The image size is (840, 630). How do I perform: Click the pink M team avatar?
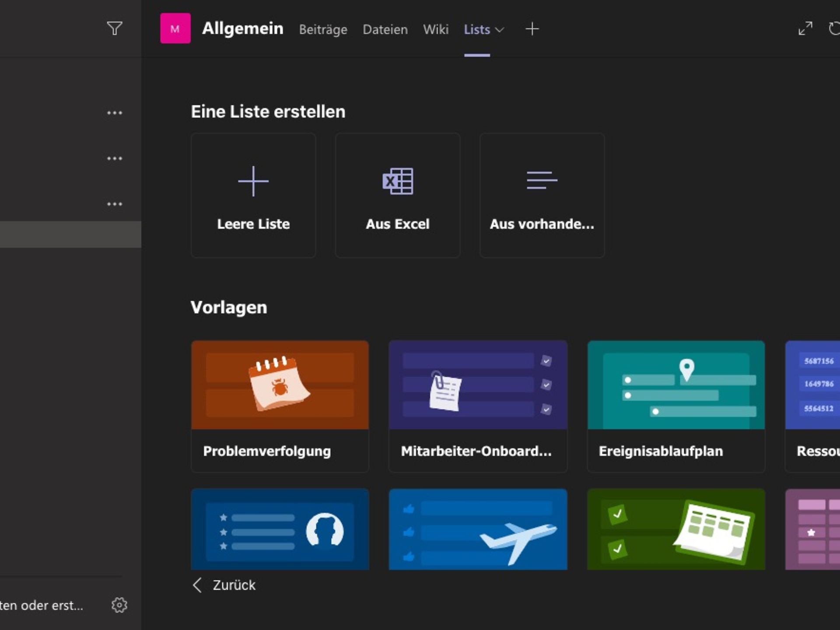tap(175, 28)
